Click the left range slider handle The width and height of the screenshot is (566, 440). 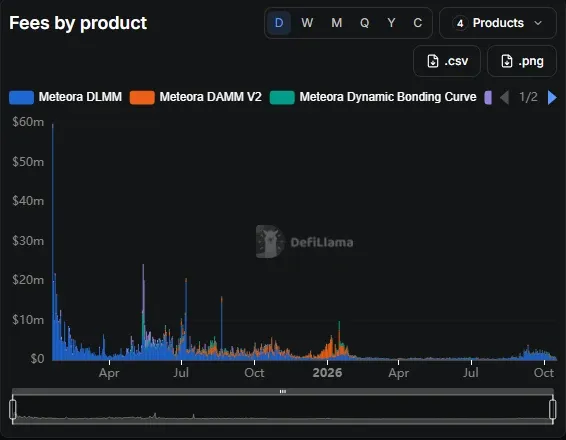click(x=13, y=409)
